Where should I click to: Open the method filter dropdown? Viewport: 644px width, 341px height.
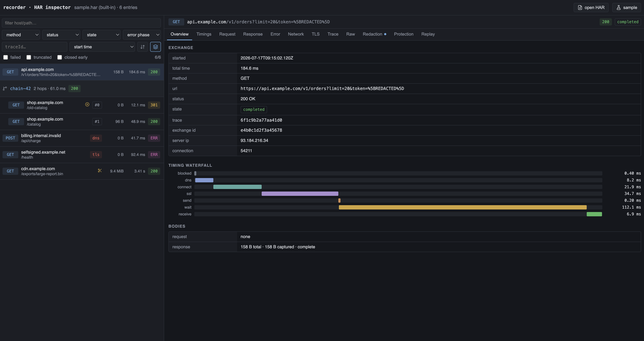pos(21,35)
